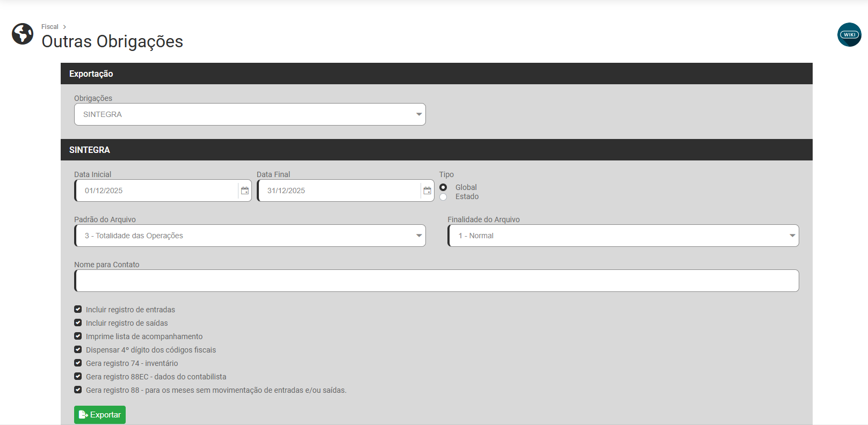Screen dimensions: 868x425
Task: Open the Padrão do Arquivo dropdown
Action: point(250,236)
